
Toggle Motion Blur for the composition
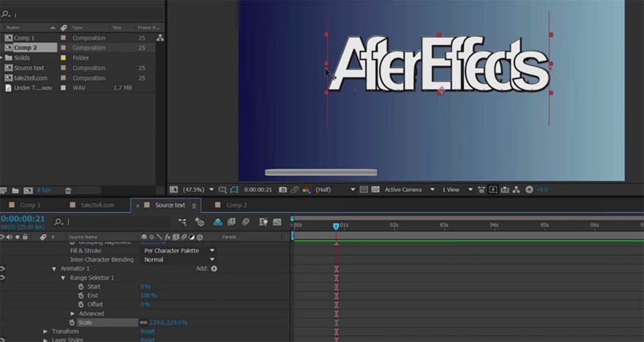(246, 222)
